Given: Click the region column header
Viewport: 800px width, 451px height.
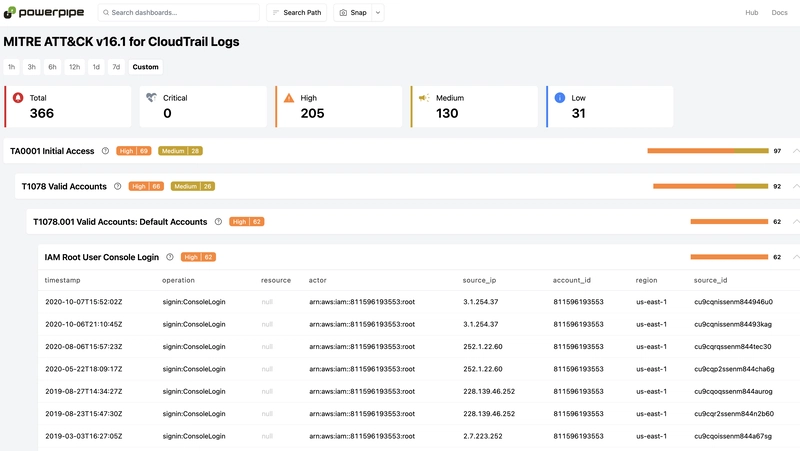Looking at the screenshot, I should click(x=646, y=281).
